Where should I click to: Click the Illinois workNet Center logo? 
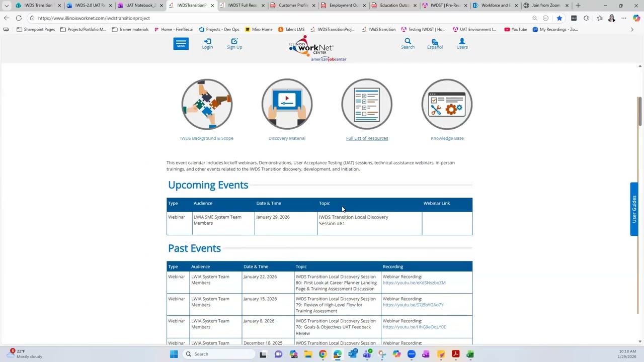point(317,48)
